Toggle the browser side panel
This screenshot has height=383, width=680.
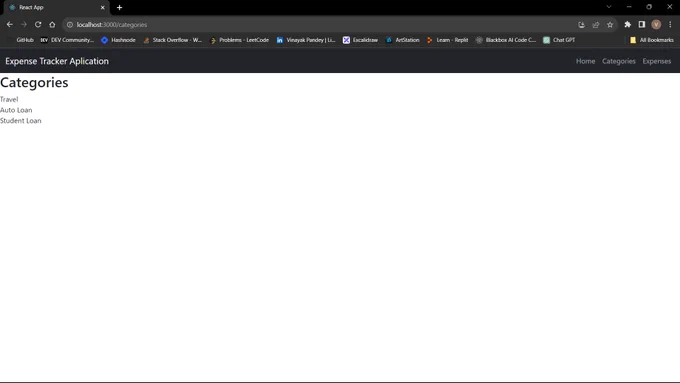(x=642, y=25)
